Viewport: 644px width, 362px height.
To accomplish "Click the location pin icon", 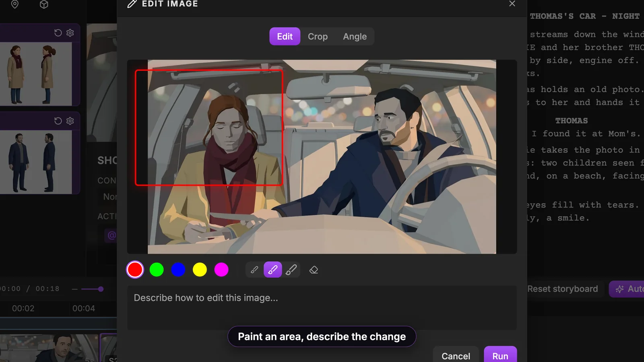I will (15, 4).
